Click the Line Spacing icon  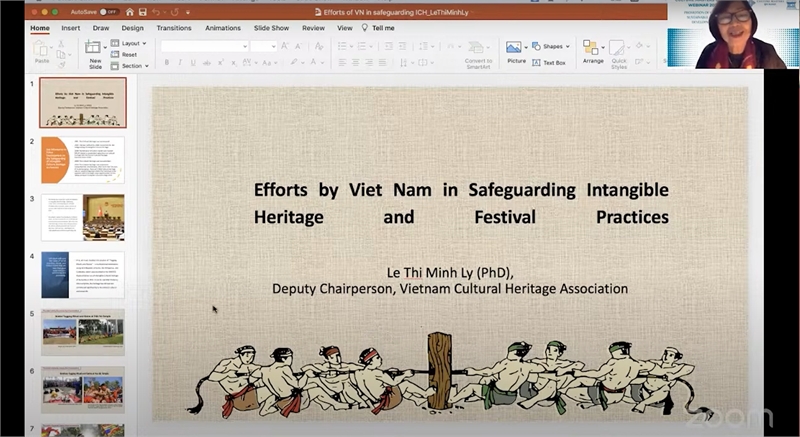423,46
